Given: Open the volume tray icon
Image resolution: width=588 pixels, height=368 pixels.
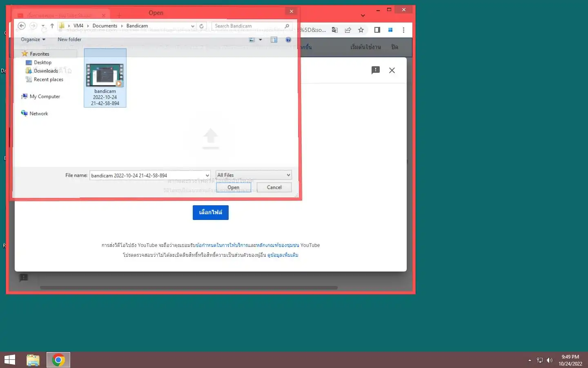Looking at the screenshot, I should tap(550, 360).
